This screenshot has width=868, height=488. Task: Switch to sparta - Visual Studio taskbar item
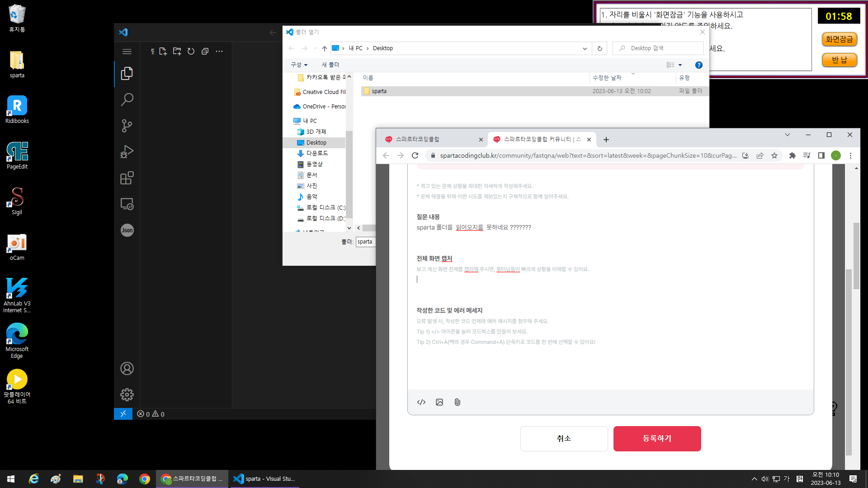pos(264,479)
